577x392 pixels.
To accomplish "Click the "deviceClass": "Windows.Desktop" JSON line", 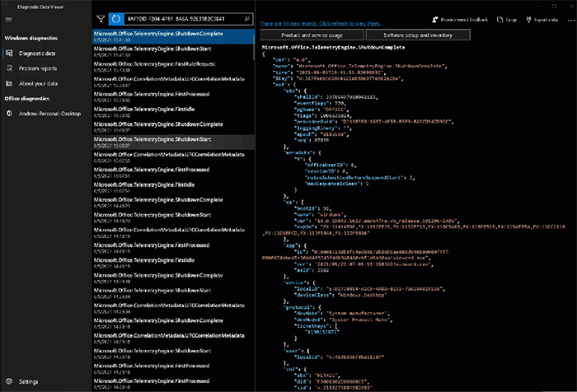I will pos(340,295).
